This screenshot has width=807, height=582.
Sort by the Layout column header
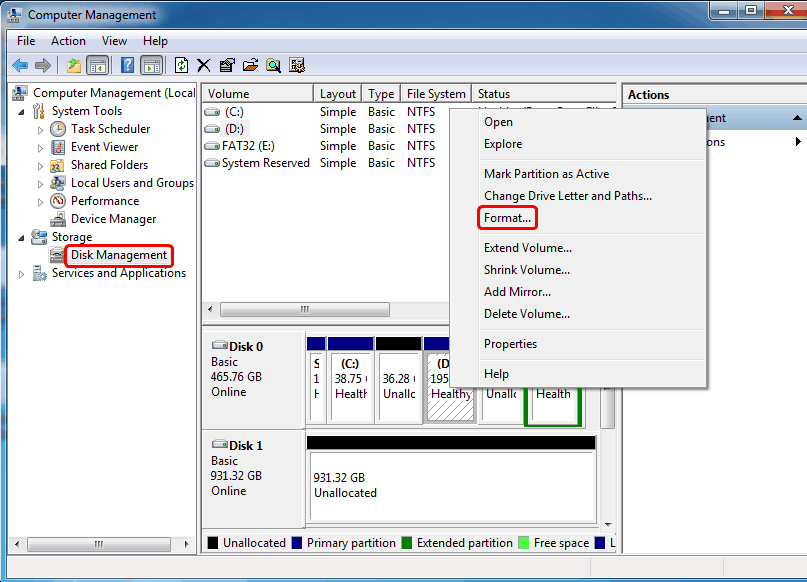pyautogui.click(x=338, y=94)
